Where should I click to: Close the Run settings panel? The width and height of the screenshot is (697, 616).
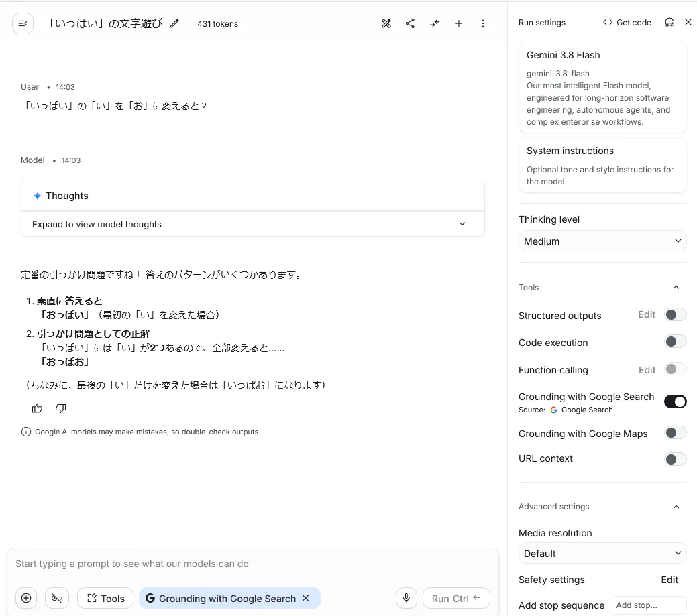click(x=688, y=22)
